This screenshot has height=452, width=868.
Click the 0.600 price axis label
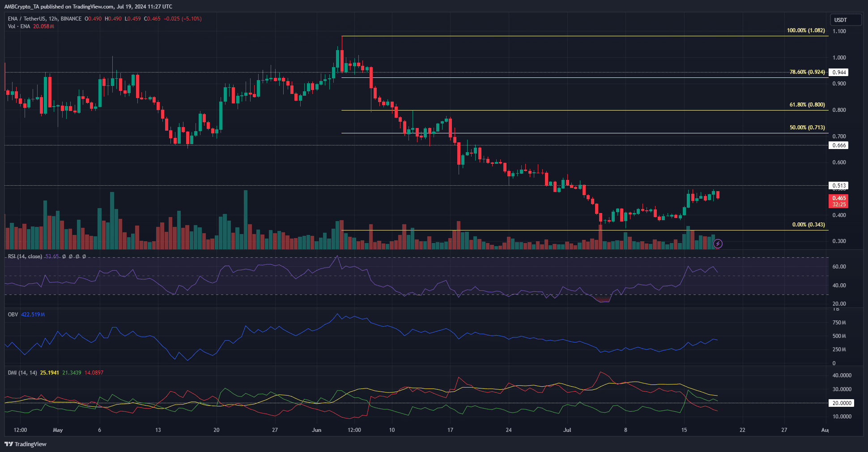tap(839, 162)
